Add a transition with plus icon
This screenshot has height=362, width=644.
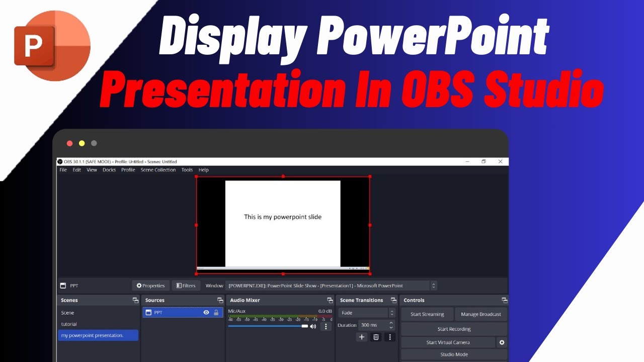click(x=362, y=337)
